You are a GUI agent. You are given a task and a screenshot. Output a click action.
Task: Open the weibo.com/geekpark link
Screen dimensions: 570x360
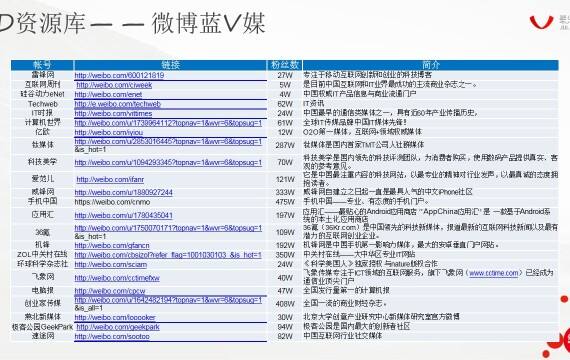pos(118,327)
